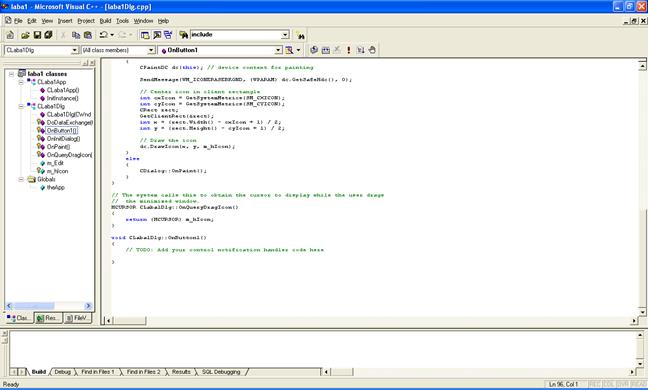Click the Undo arrow icon
This screenshot has height=390, width=648.
click(103, 36)
